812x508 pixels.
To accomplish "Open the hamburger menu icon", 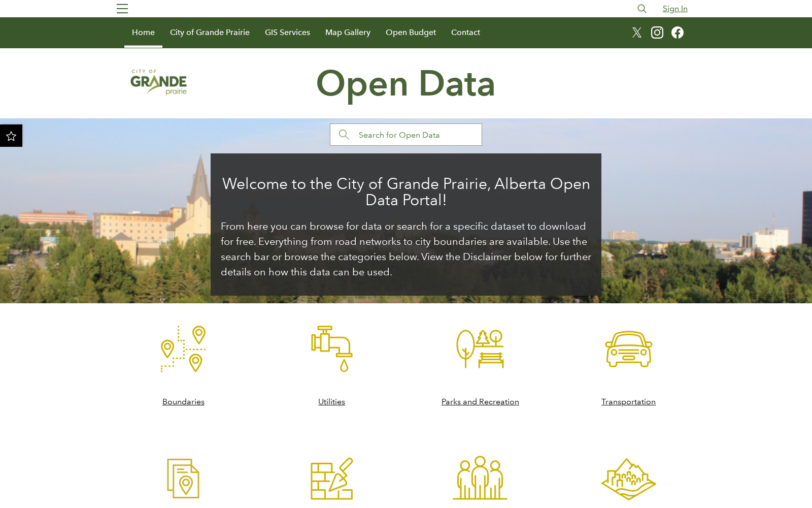I will tap(122, 9).
